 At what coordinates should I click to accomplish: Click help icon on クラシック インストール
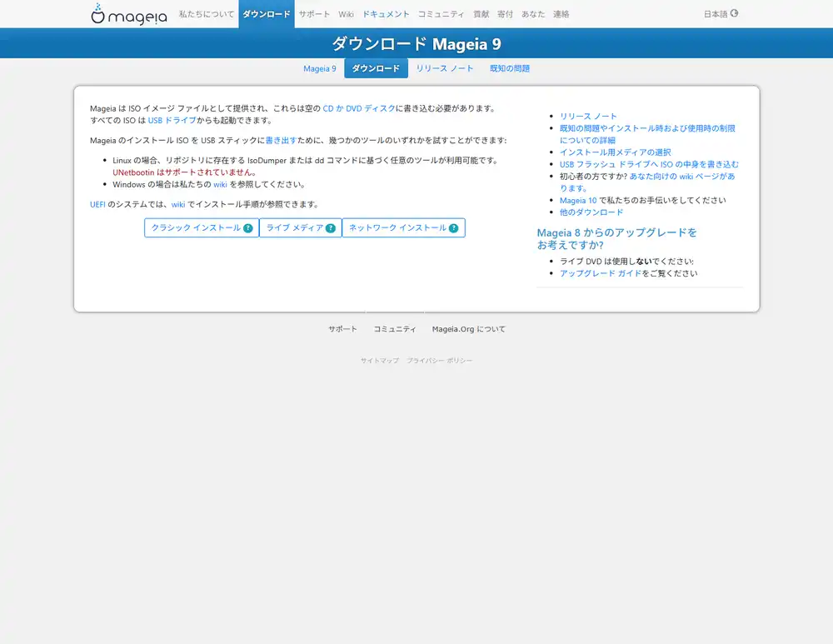pos(248,228)
